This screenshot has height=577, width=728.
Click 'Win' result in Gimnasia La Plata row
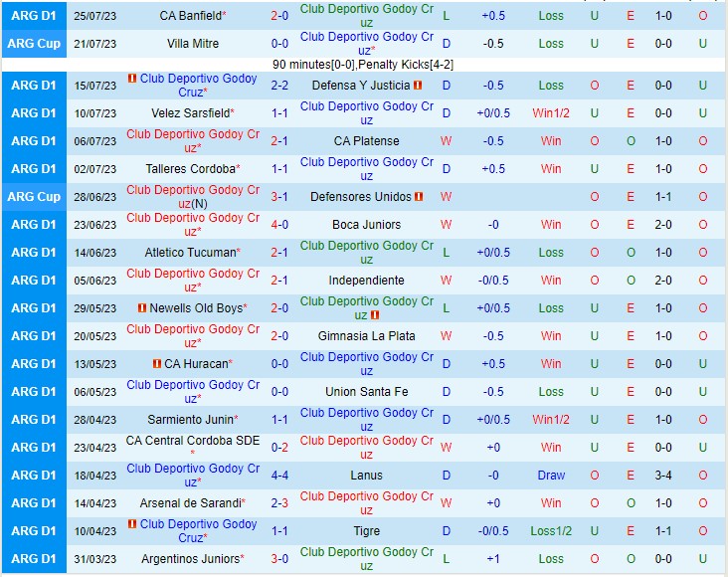point(551,336)
